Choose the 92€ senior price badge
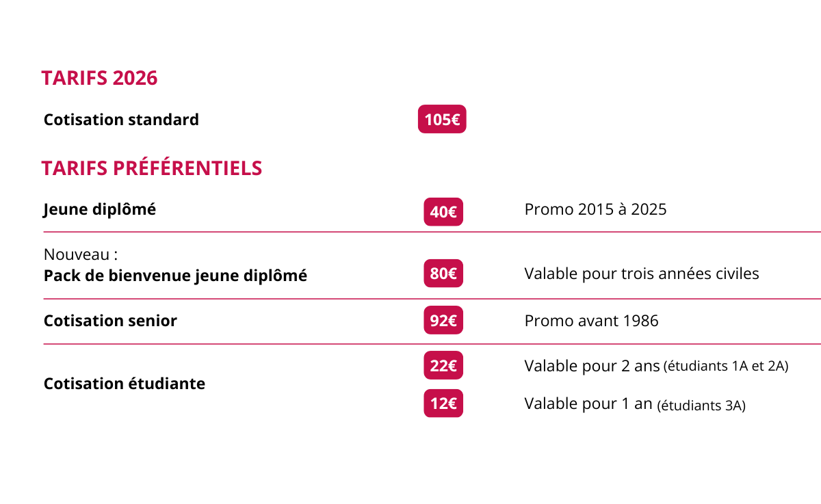The image size is (821, 504). coord(443,320)
